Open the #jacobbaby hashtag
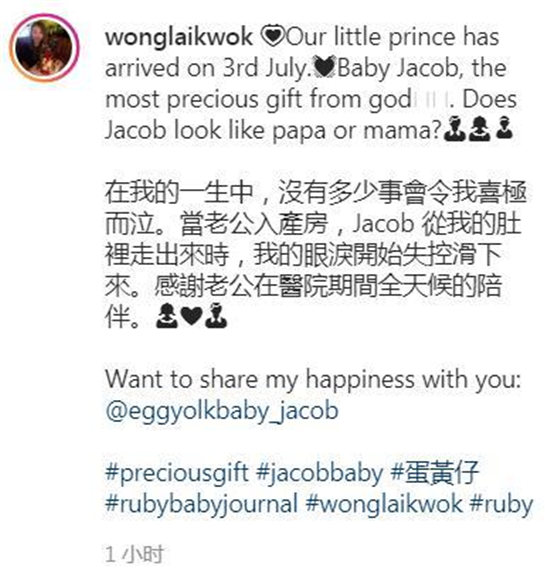550x579 pixels. click(x=320, y=473)
